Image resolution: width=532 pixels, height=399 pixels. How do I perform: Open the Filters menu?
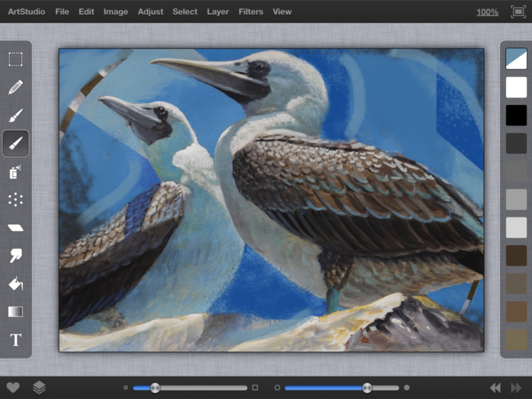[x=251, y=12]
